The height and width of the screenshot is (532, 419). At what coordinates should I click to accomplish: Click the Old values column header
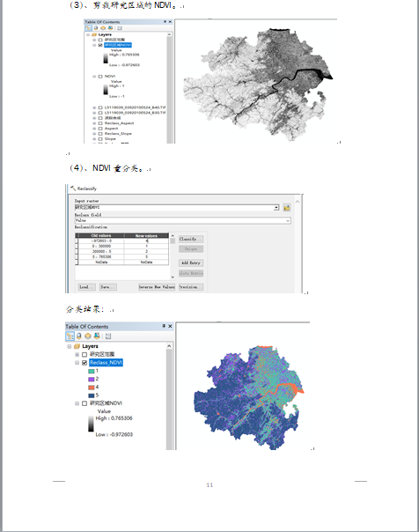click(x=101, y=235)
